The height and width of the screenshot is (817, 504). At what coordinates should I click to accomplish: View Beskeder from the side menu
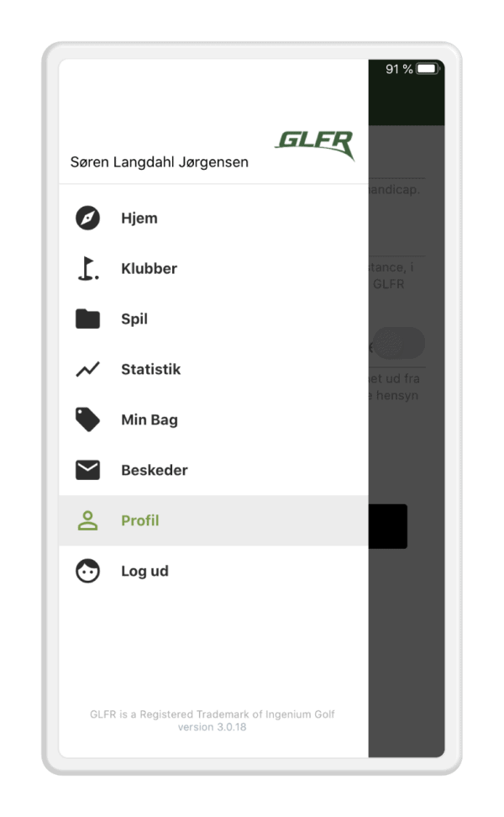coord(213,470)
